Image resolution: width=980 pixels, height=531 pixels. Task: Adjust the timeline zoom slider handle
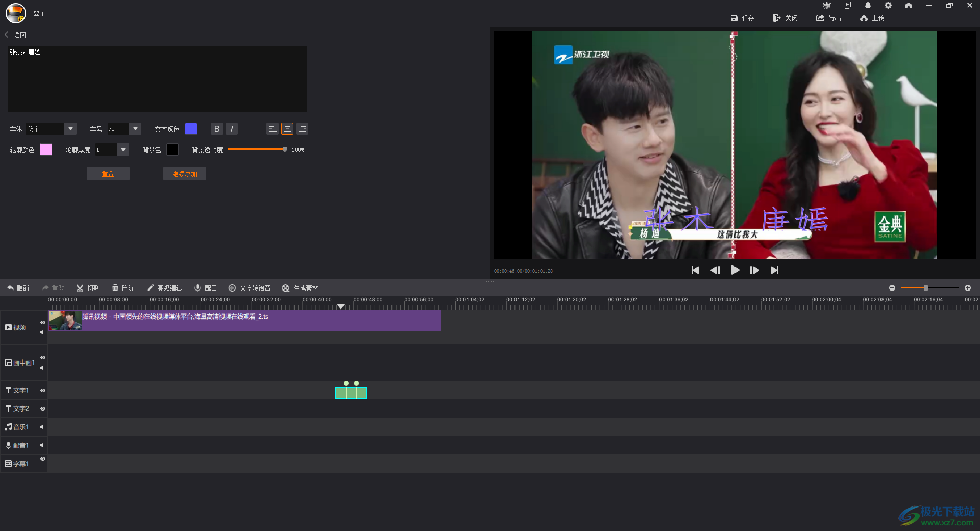pos(926,288)
